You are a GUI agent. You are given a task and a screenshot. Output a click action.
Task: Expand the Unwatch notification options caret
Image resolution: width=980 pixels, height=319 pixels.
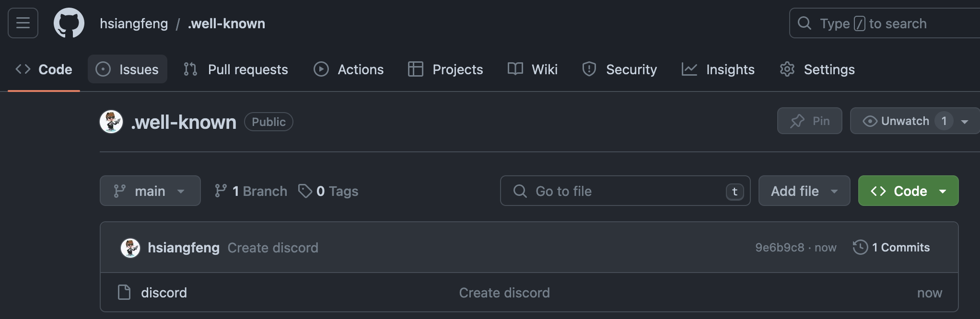pyautogui.click(x=965, y=122)
